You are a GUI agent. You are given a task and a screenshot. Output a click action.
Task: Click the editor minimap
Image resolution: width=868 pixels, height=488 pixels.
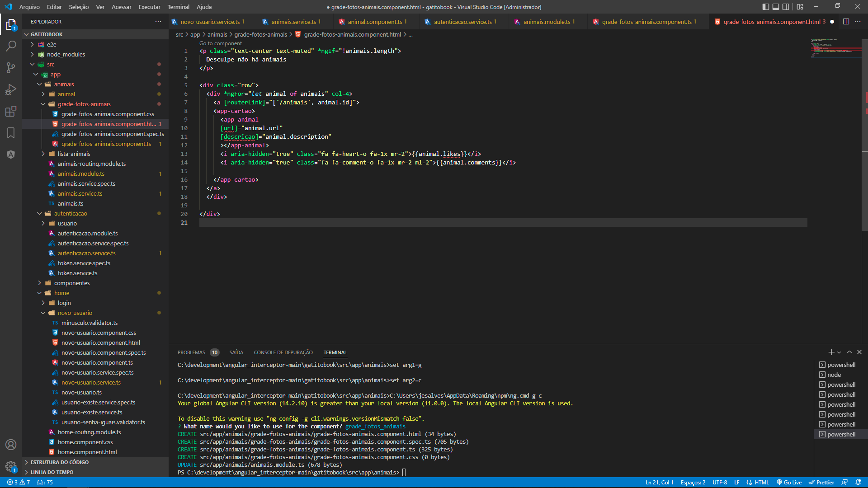pos(835,49)
